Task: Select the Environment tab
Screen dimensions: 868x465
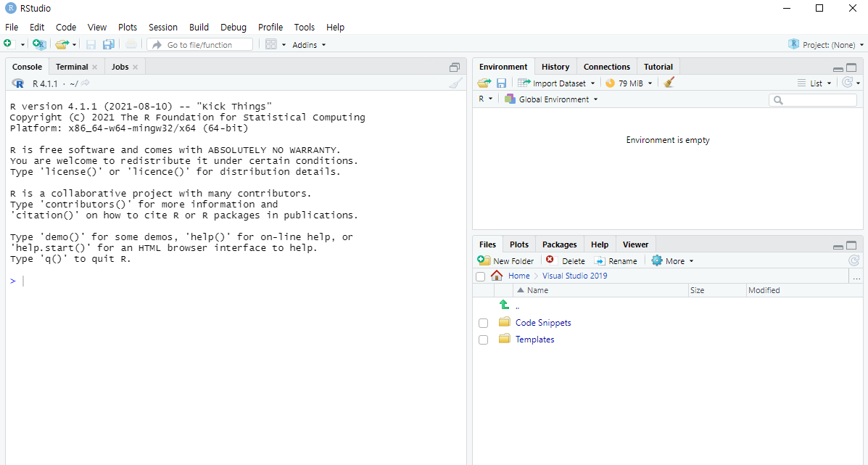Action: point(503,67)
